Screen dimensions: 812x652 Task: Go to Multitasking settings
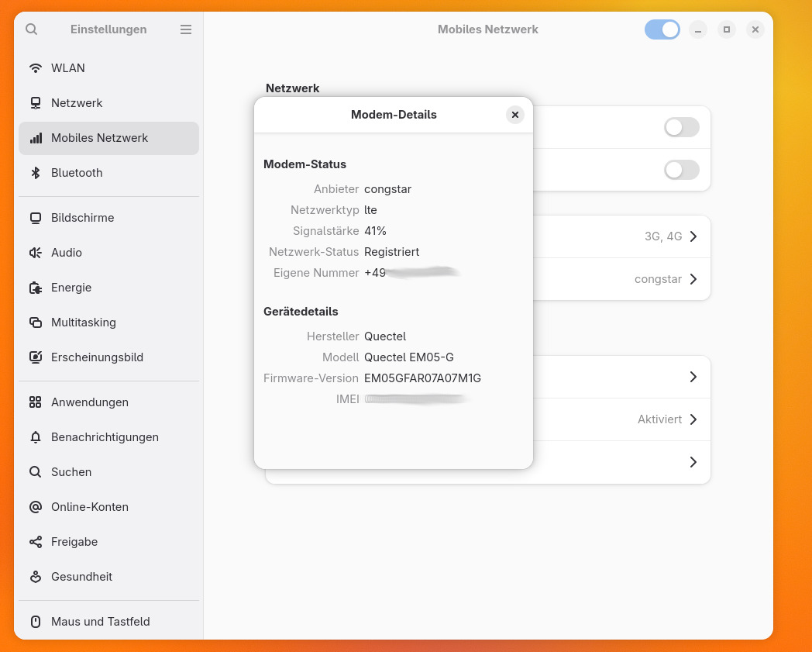point(108,323)
